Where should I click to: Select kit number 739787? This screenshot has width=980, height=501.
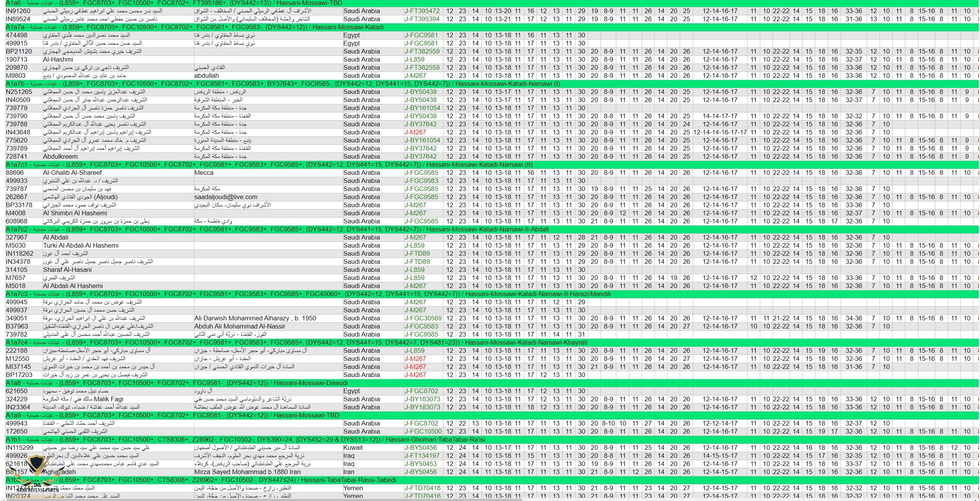[17, 189]
